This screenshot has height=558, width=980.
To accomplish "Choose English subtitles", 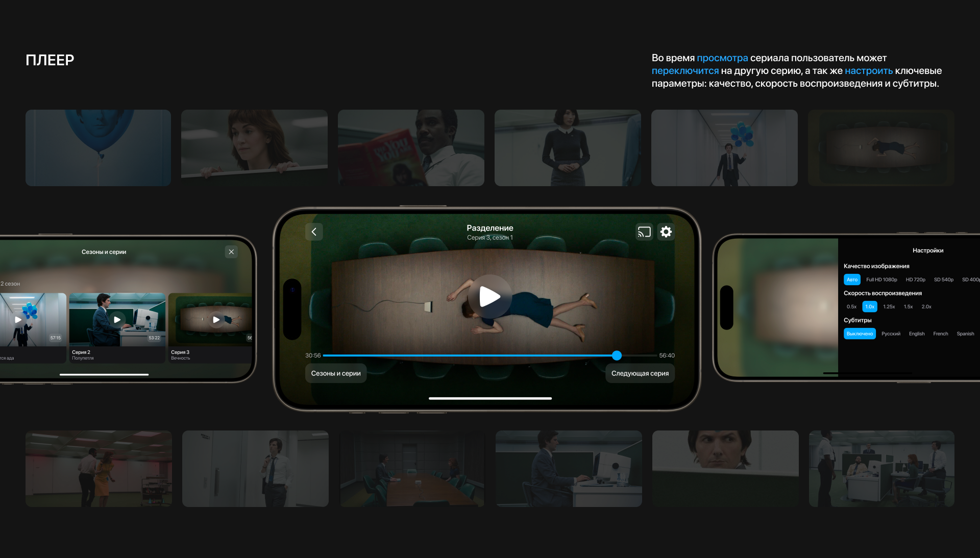I will 917,334.
